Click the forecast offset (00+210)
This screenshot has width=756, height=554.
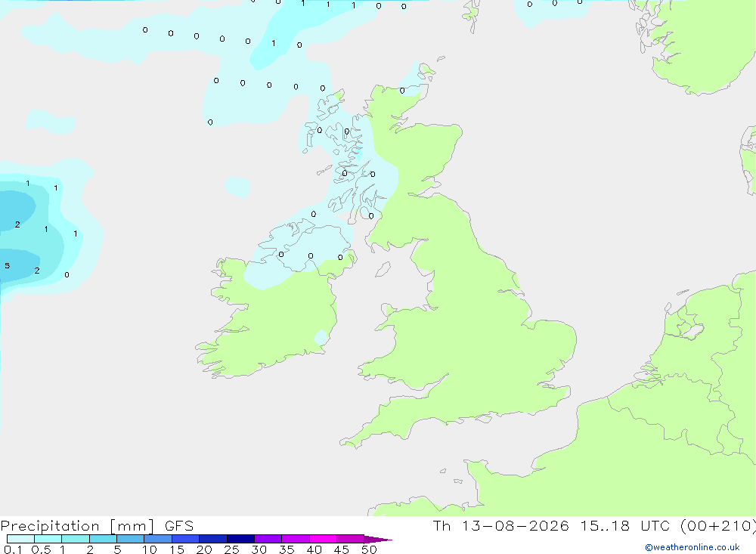pyautogui.click(x=718, y=525)
